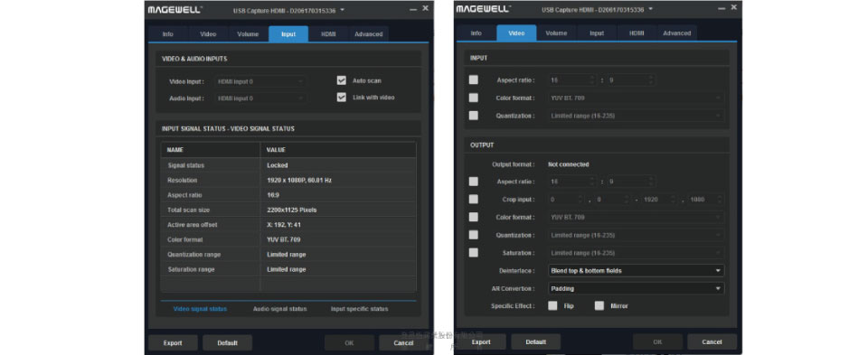Close the right Magewell window
The height and width of the screenshot is (355, 868).
pyautogui.click(x=733, y=8)
